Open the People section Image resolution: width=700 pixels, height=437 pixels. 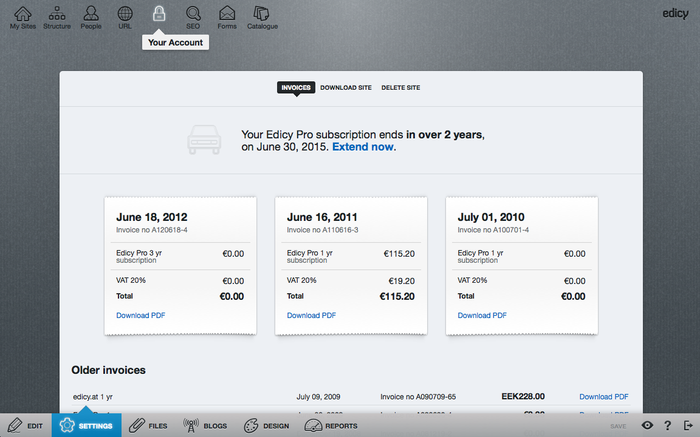point(91,16)
